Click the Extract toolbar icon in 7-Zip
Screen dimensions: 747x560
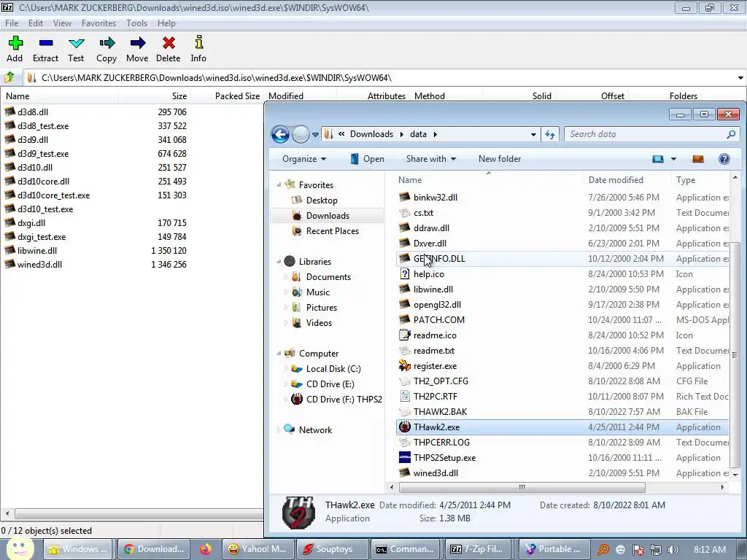coord(46,43)
